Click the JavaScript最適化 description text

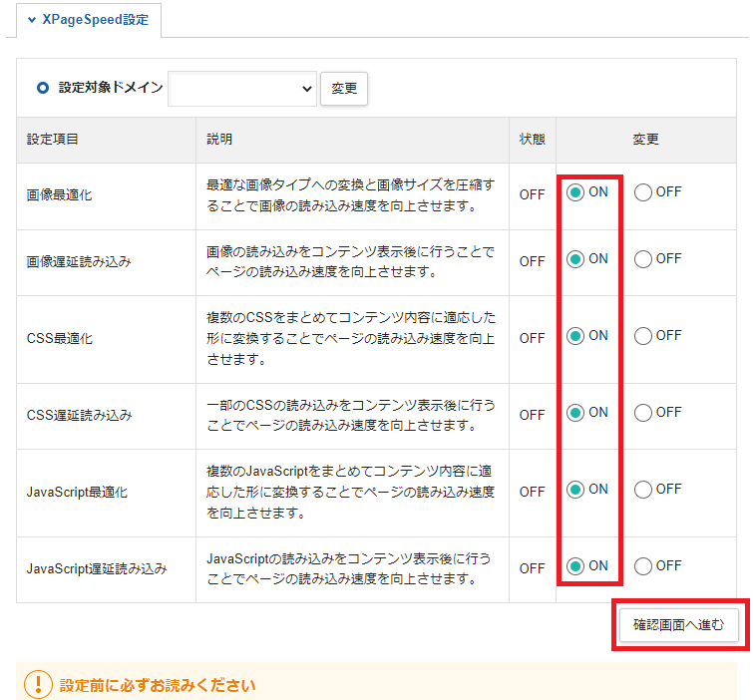click(x=350, y=493)
